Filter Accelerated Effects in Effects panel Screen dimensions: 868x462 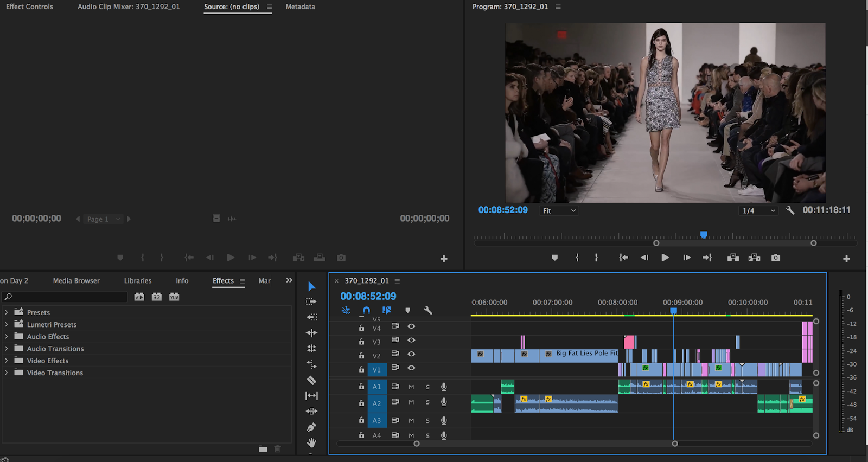[139, 297]
